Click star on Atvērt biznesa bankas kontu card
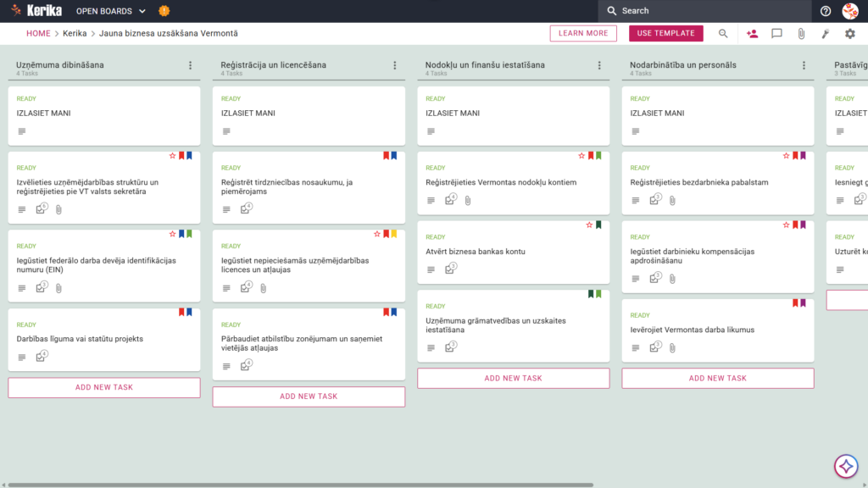This screenshot has height=488, width=868. tap(589, 225)
